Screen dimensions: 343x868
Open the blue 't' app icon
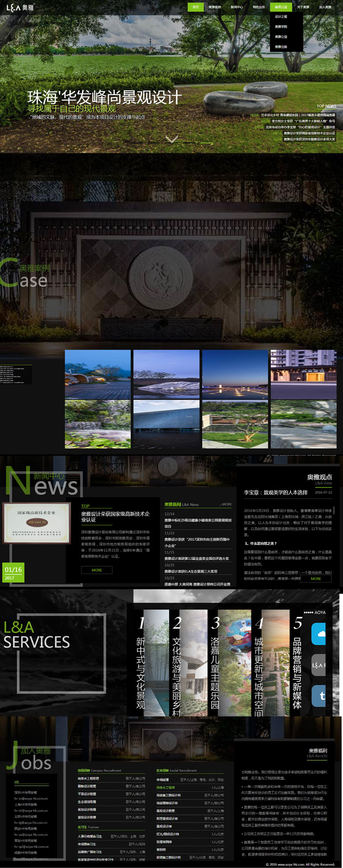(319, 695)
